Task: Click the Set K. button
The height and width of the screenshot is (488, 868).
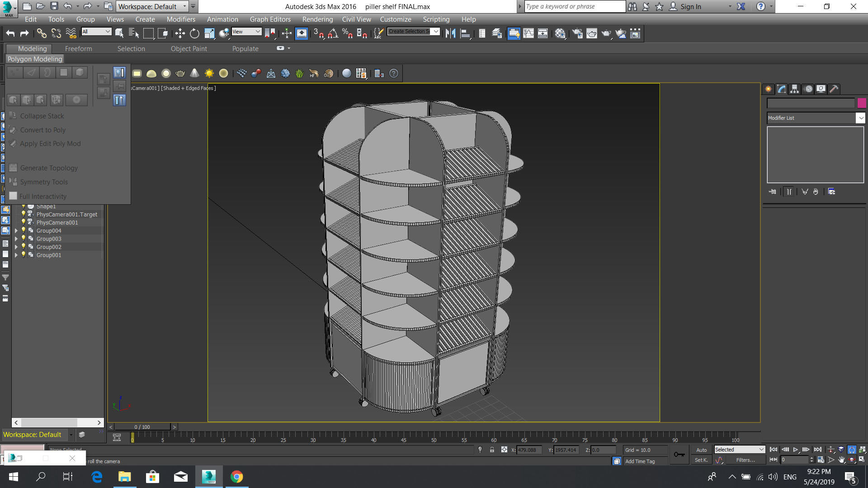Action: pos(701,460)
